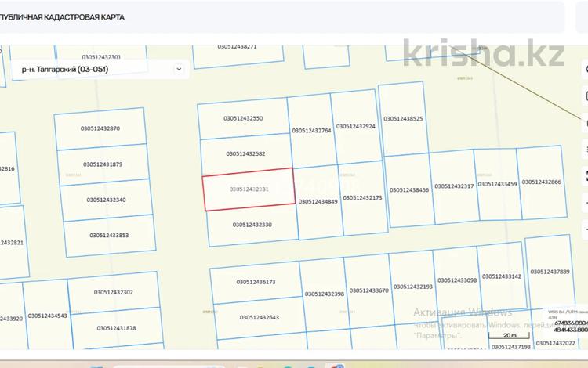
Task: Open parcel 030512431879 details
Action: pyautogui.click(x=103, y=164)
